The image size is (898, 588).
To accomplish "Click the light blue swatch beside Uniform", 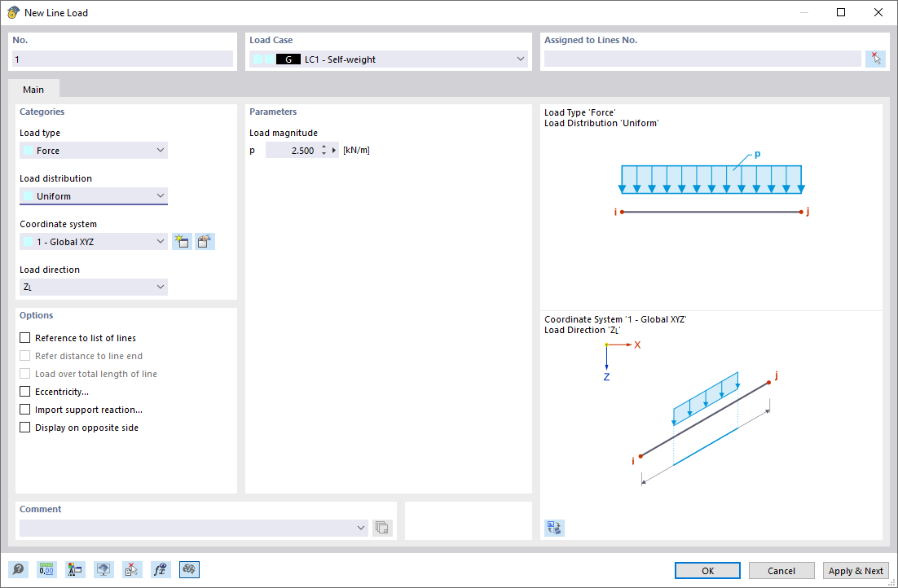I will 28,196.
